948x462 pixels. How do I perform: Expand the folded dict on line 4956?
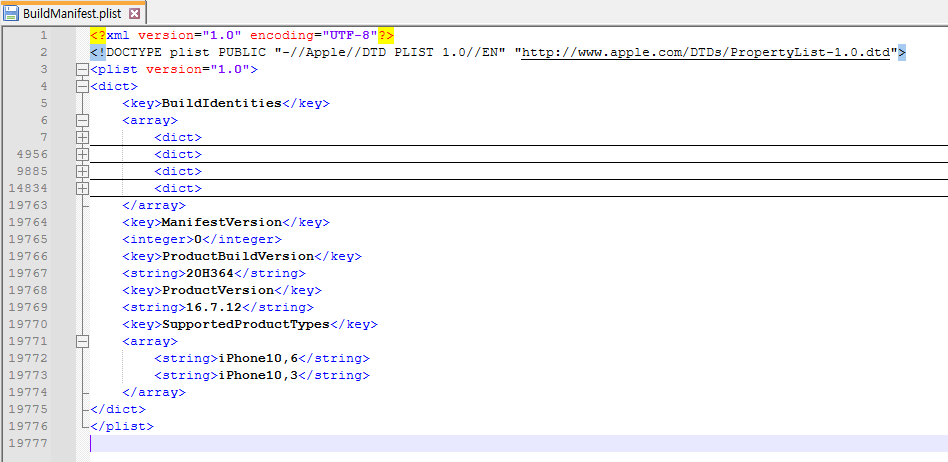tap(82, 154)
